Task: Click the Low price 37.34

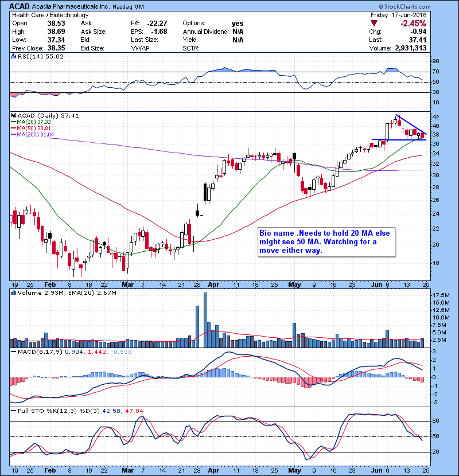Action: (x=56, y=40)
